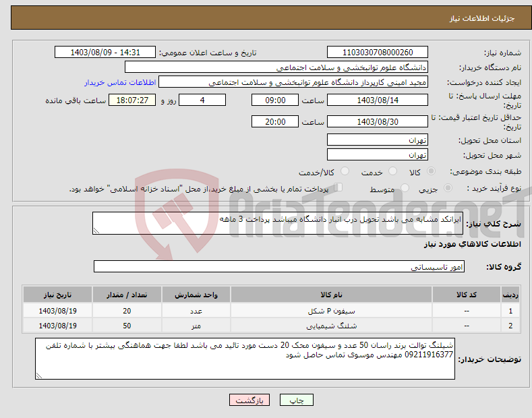Click the ایجاد کننده درخواست field
Viewport: 532px width, 418px height.
(293, 82)
